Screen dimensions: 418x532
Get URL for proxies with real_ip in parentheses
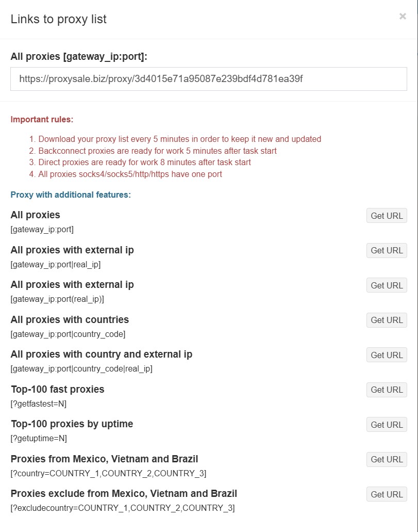[387, 285]
